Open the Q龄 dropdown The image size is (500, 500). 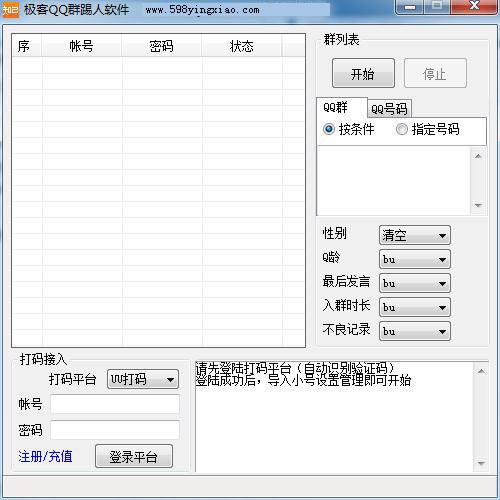click(x=415, y=259)
